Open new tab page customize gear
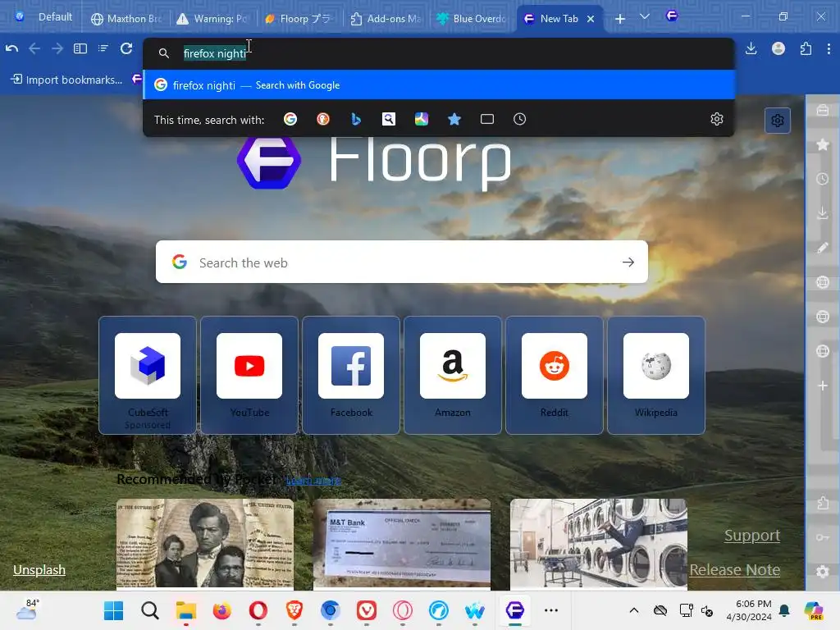 coord(778,121)
